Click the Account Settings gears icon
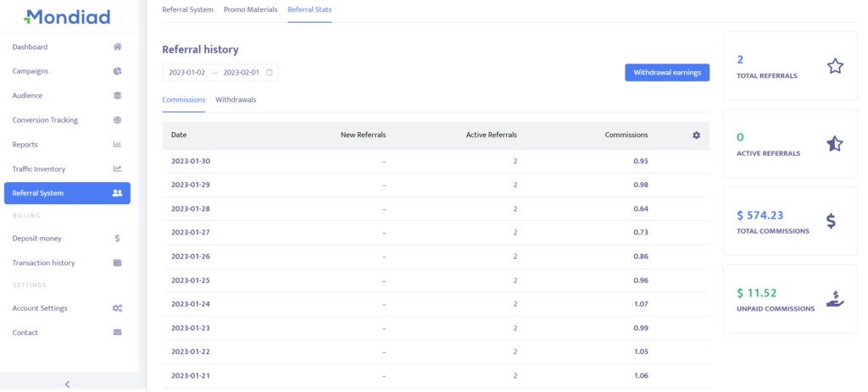 (118, 308)
